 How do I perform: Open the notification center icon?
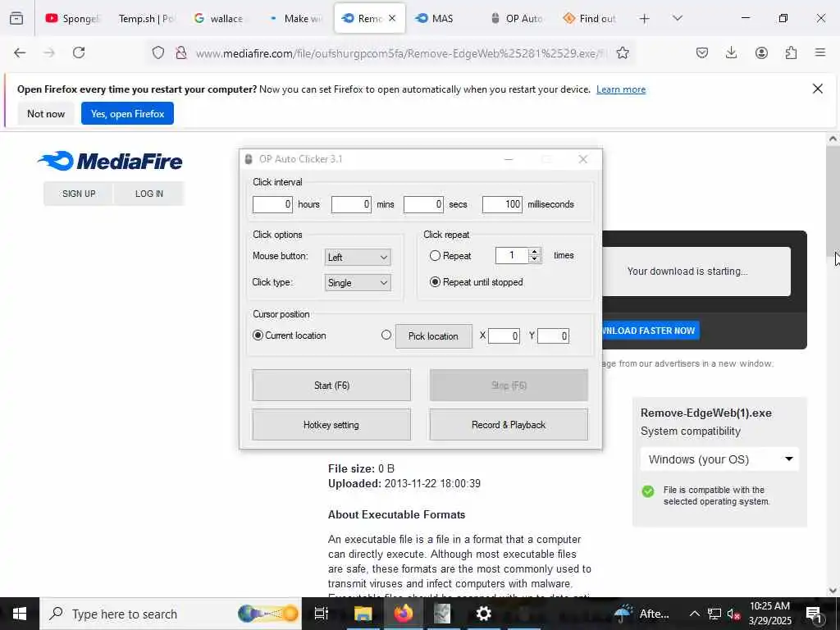814,614
